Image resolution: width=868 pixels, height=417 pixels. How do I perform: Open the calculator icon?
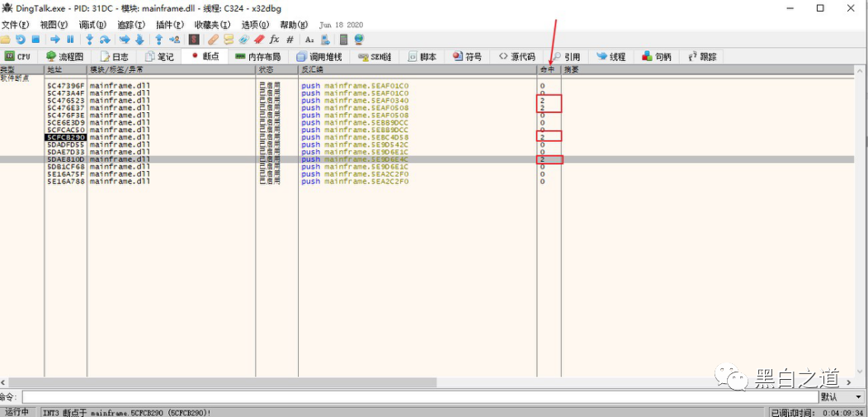344,40
